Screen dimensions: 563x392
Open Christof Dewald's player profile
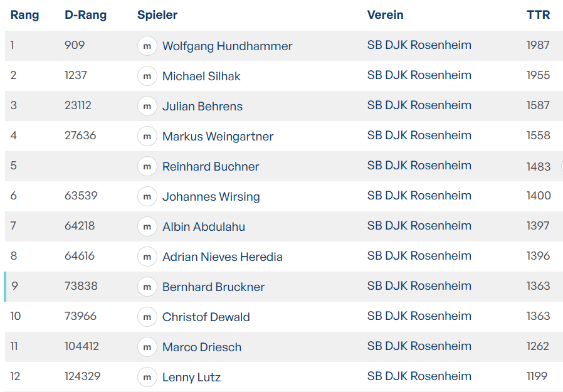206,317
